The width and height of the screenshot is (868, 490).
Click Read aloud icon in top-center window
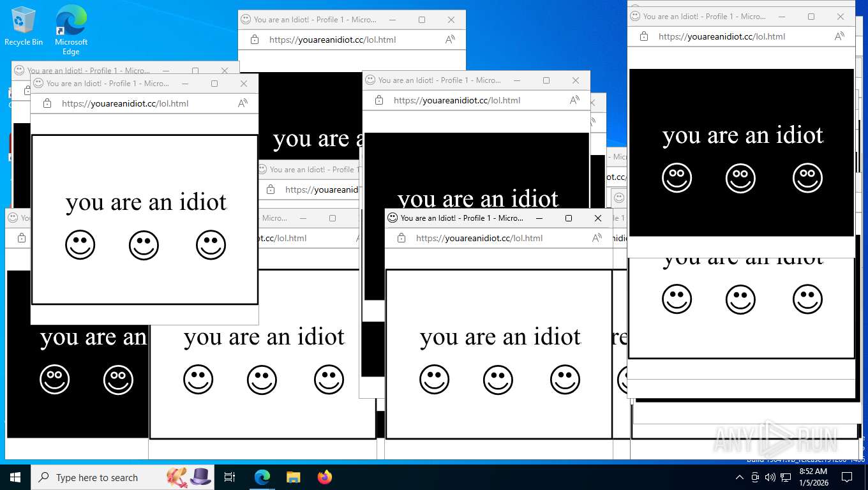pyautogui.click(x=451, y=40)
